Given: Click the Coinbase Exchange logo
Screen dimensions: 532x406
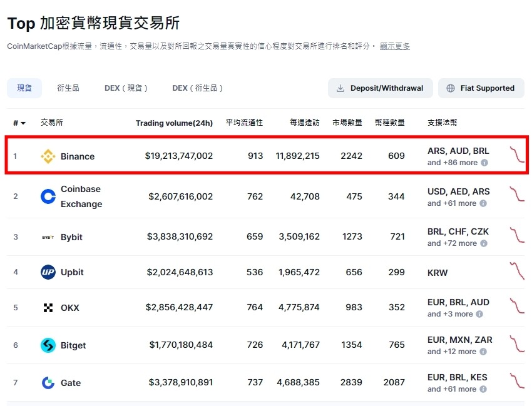Looking at the screenshot, I should coord(48,196).
